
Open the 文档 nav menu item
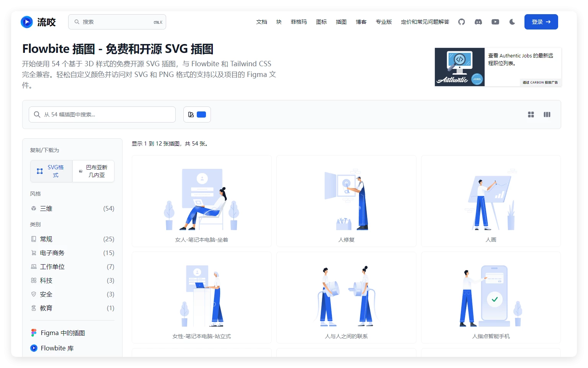[x=261, y=22]
